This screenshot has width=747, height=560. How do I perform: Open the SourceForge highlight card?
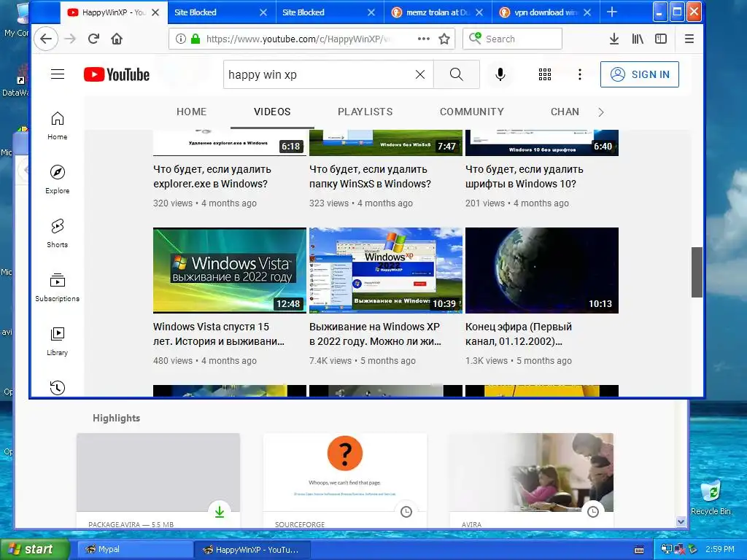point(345,481)
